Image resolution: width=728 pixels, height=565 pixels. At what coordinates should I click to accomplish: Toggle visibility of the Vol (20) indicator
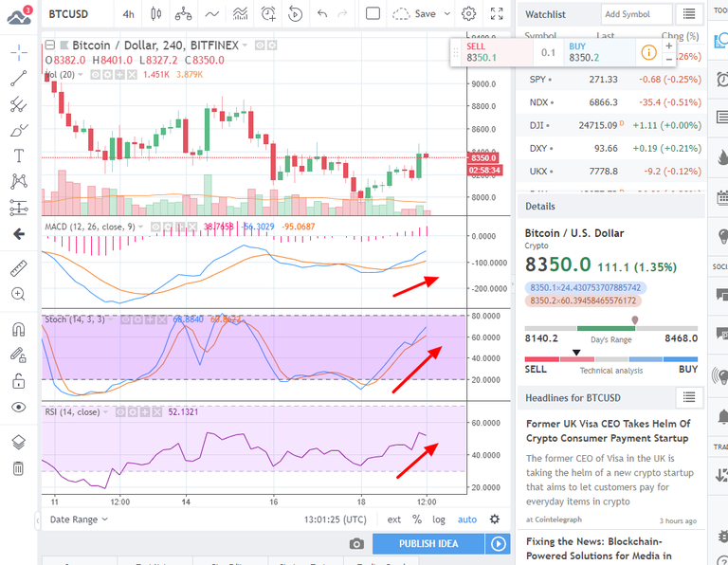pos(95,75)
